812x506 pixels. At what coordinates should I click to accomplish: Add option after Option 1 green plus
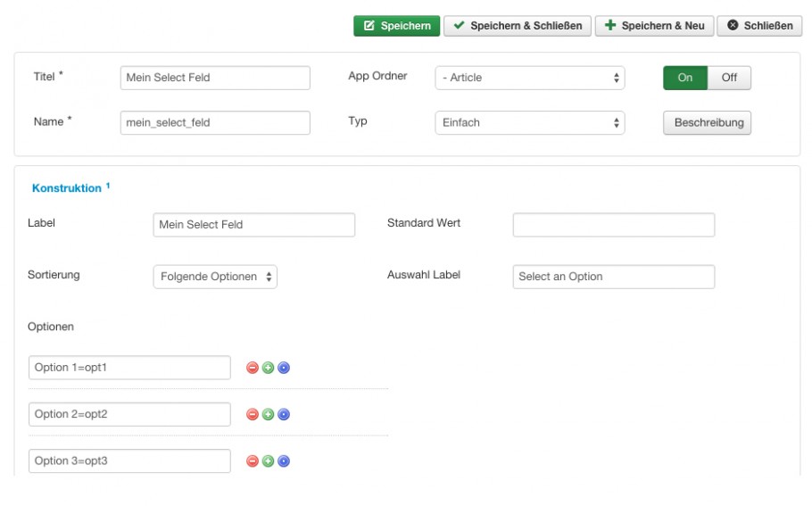coord(268,368)
